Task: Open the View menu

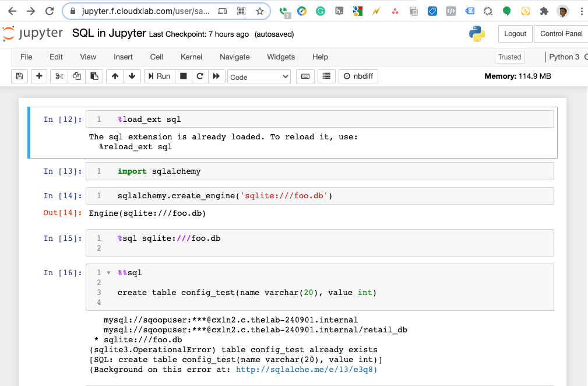Action: 88,57
